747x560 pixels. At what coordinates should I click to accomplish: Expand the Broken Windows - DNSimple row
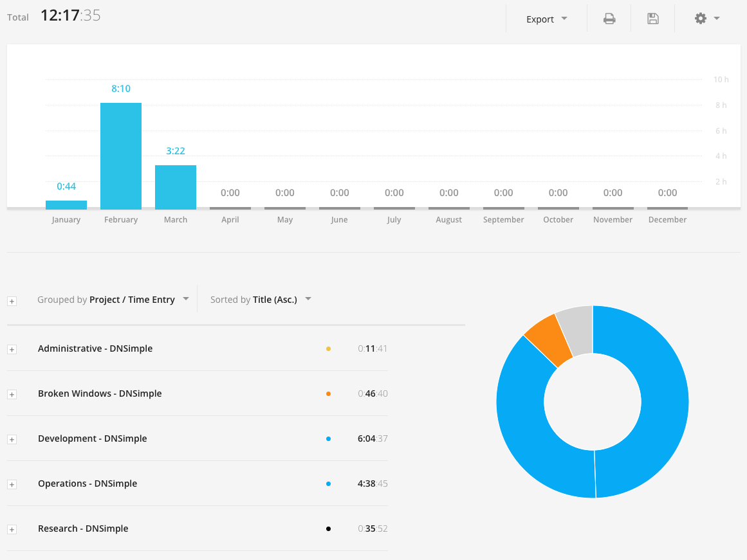(12, 394)
